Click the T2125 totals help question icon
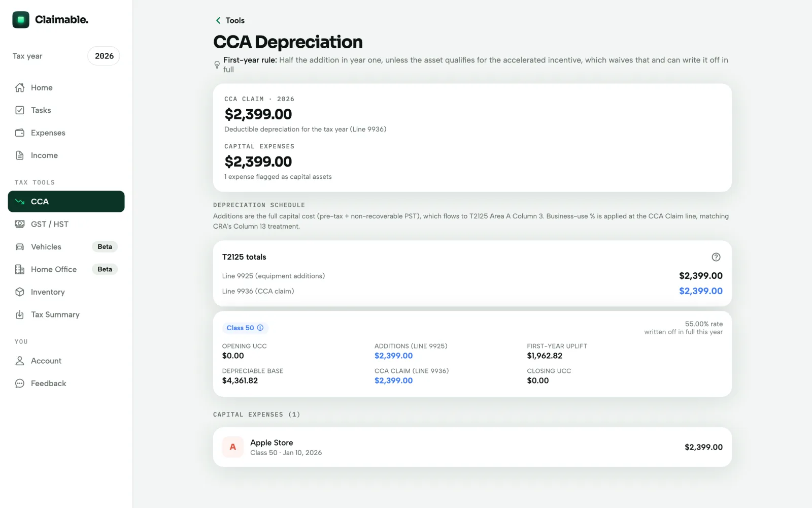Viewport: 812px width, 508px height. click(716, 257)
